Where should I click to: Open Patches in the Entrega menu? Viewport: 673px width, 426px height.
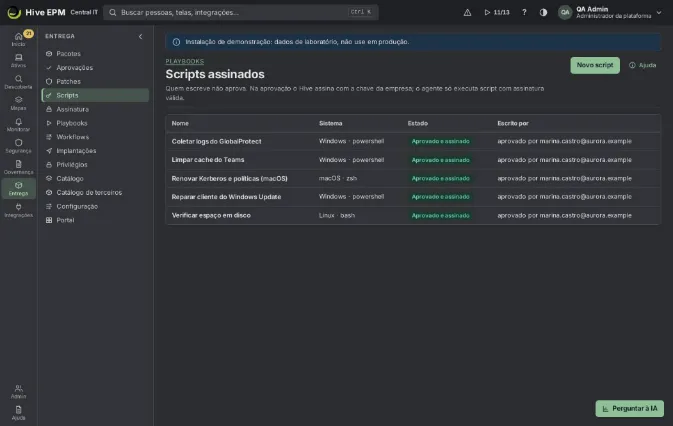(95, 82)
